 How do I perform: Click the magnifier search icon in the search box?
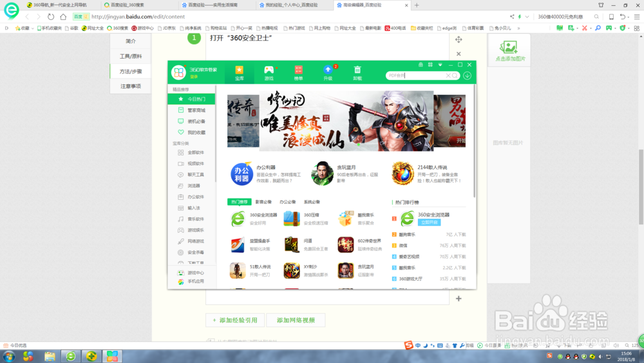click(x=455, y=75)
